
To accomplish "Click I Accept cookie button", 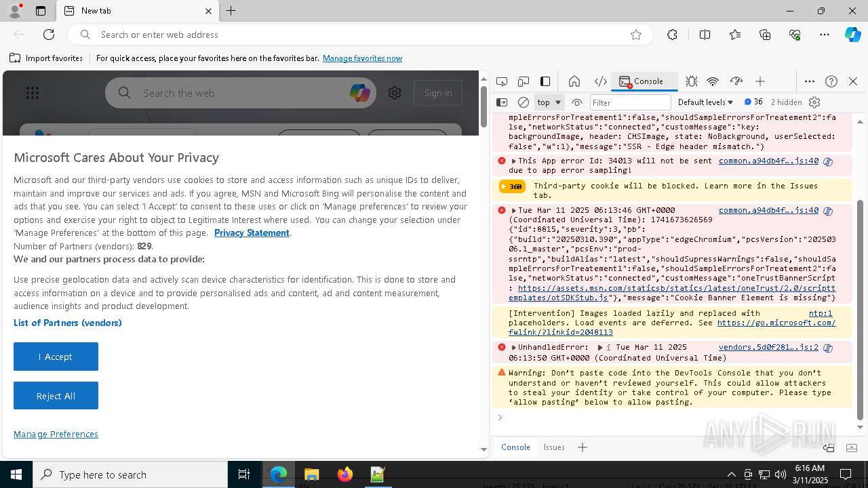I will click(x=56, y=357).
